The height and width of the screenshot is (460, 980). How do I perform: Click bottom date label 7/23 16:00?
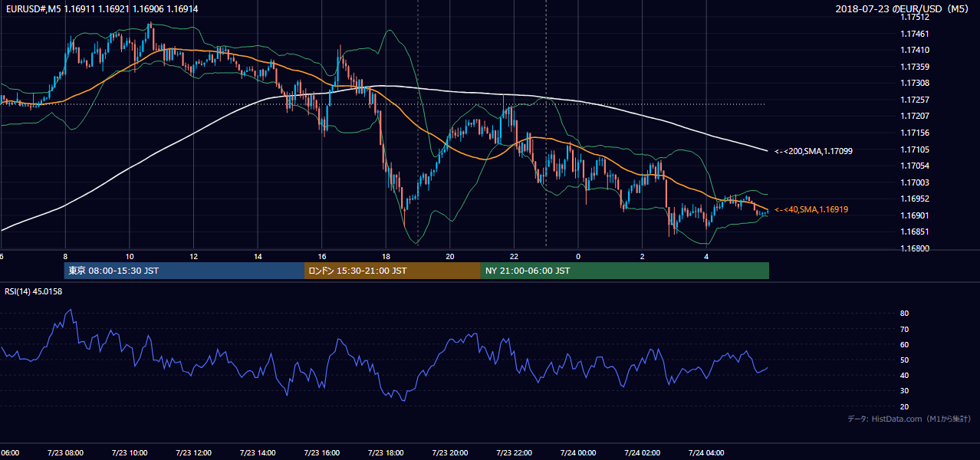click(321, 453)
